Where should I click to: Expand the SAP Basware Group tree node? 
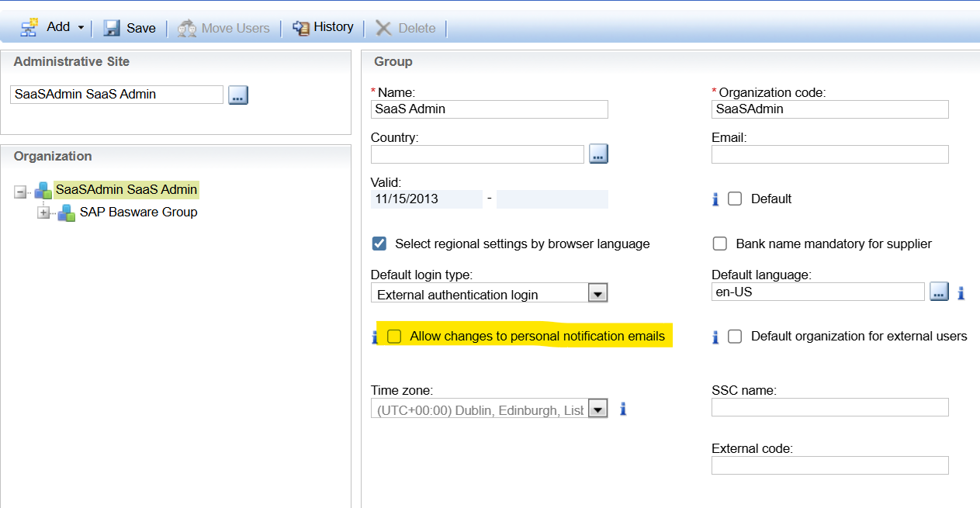click(x=44, y=213)
